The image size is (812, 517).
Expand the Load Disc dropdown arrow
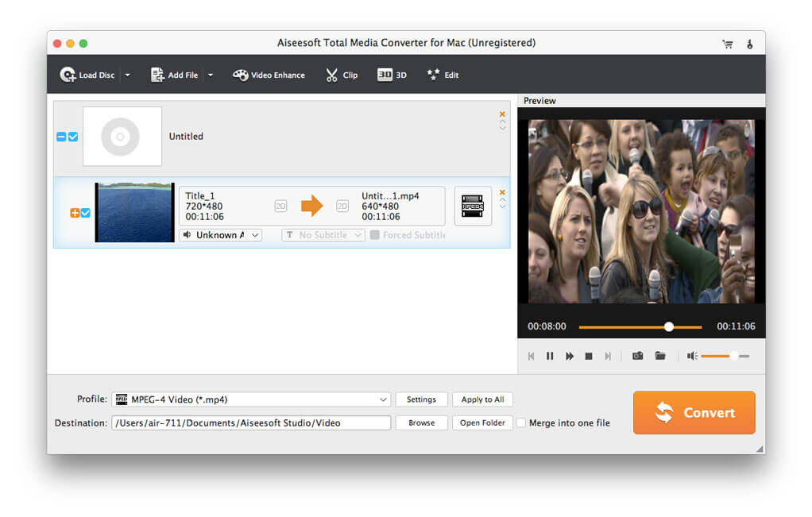pyautogui.click(x=127, y=75)
